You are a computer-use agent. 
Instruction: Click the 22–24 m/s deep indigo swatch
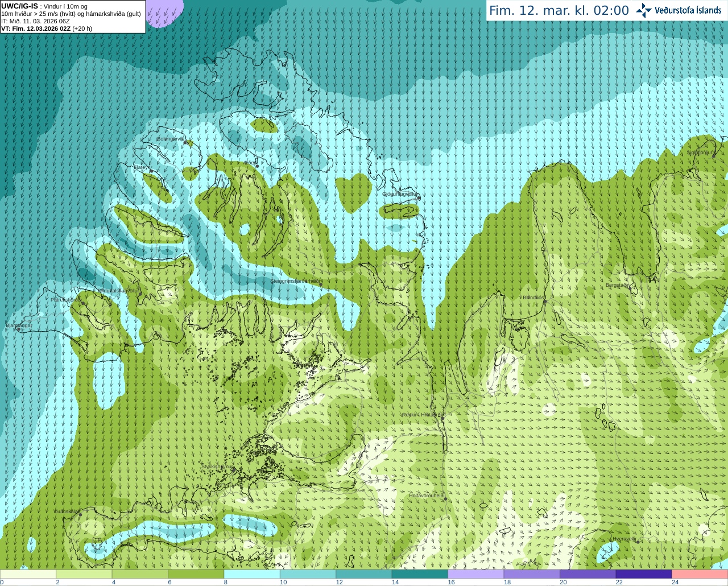644,574
